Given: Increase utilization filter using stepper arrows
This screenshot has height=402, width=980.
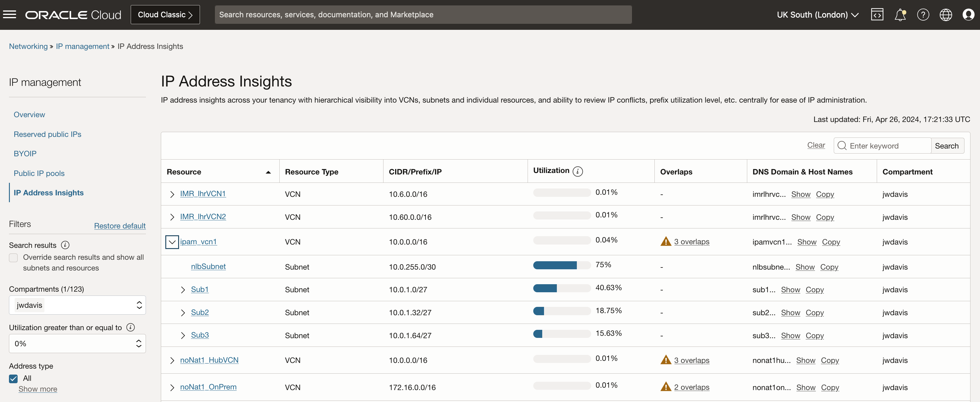Looking at the screenshot, I should click(138, 340).
